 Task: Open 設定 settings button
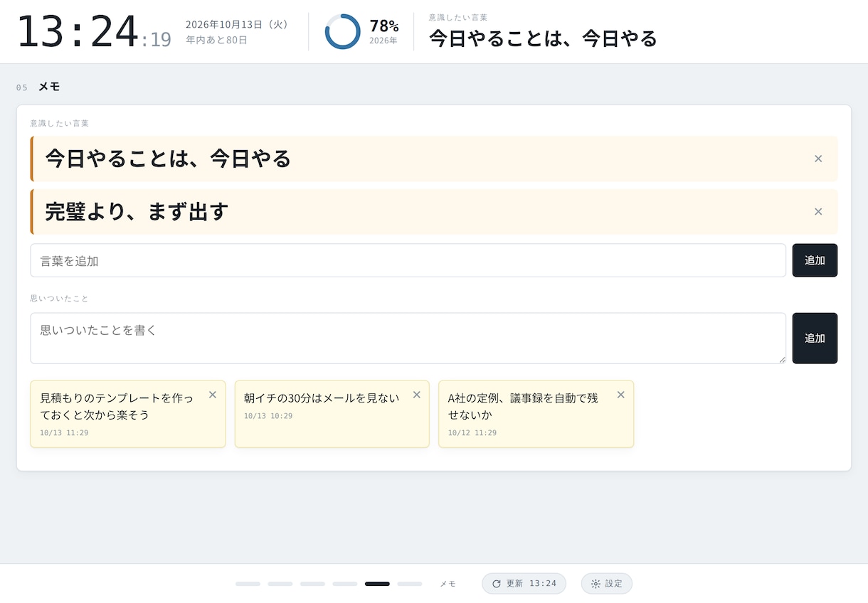click(607, 583)
